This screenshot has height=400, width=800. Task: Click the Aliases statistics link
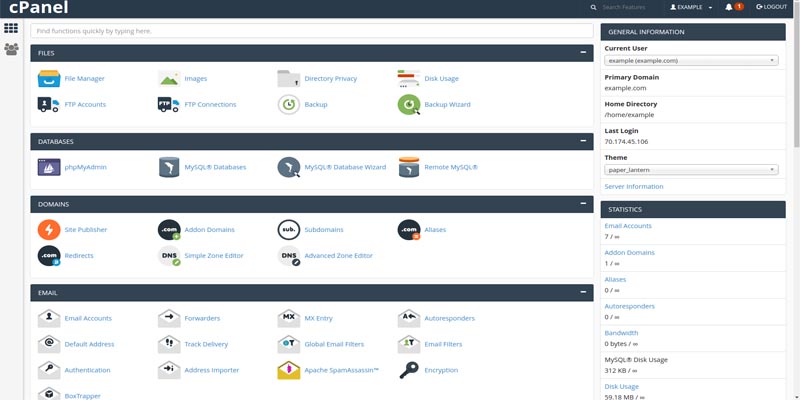click(615, 280)
